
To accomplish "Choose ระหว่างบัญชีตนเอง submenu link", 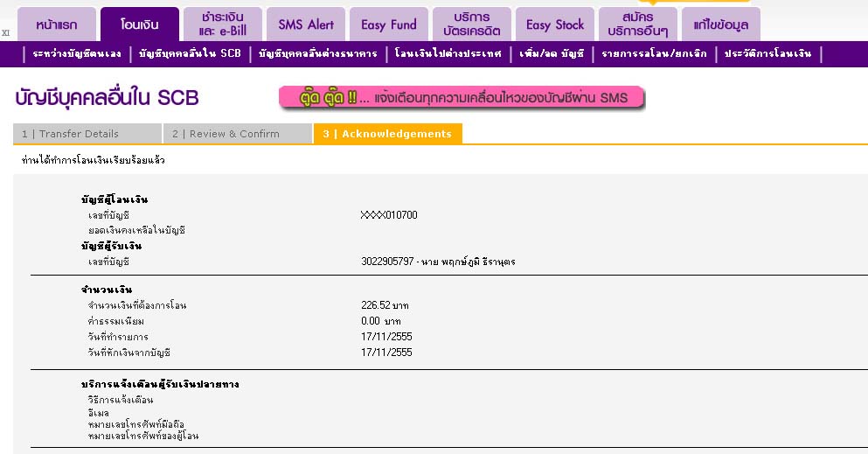I will (x=77, y=53).
